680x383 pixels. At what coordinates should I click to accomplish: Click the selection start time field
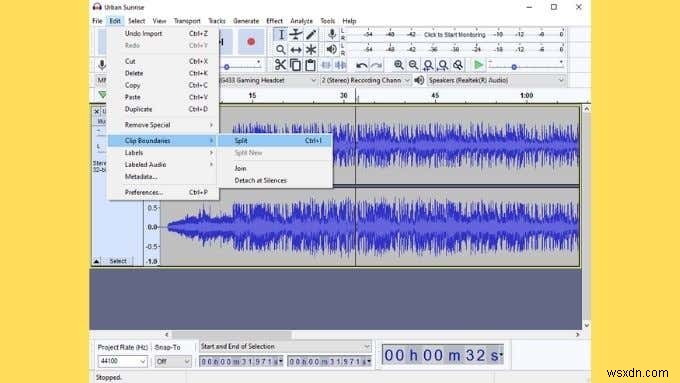click(241, 361)
